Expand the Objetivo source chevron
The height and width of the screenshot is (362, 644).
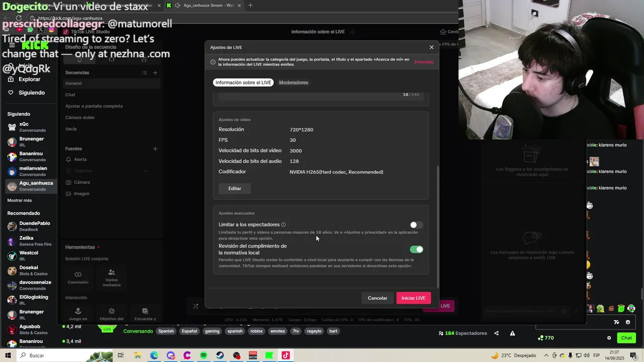(x=145, y=171)
